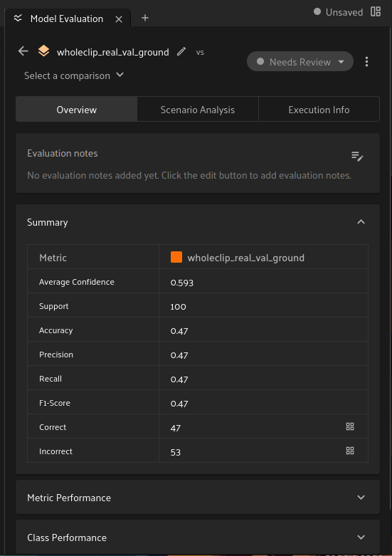
Task: Click the F1-Score metric label
Action: point(55,403)
